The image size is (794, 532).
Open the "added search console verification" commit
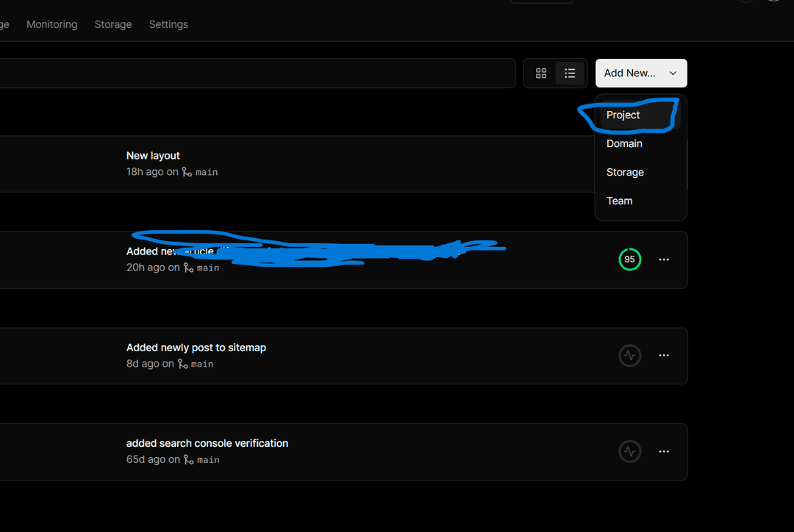[207, 443]
